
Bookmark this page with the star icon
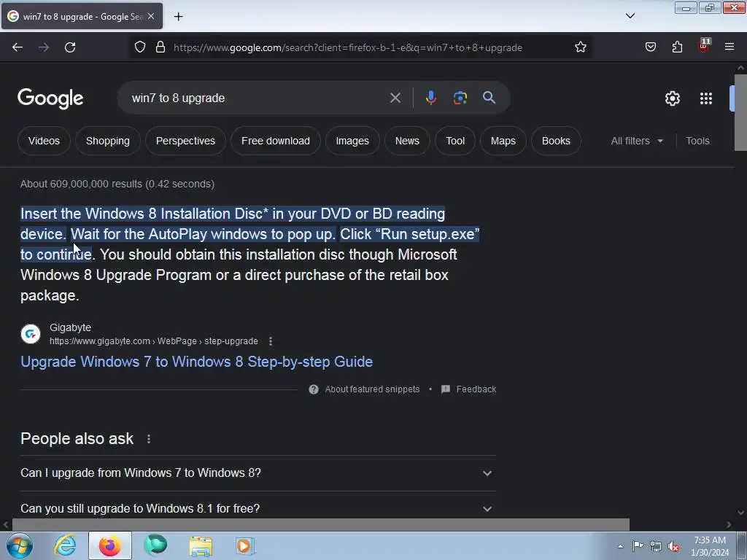[x=580, y=47]
